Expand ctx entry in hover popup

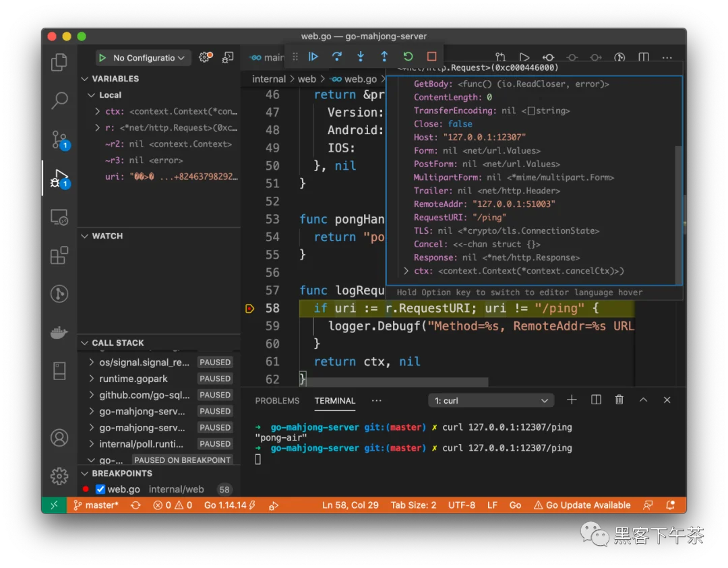pyautogui.click(x=406, y=271)
